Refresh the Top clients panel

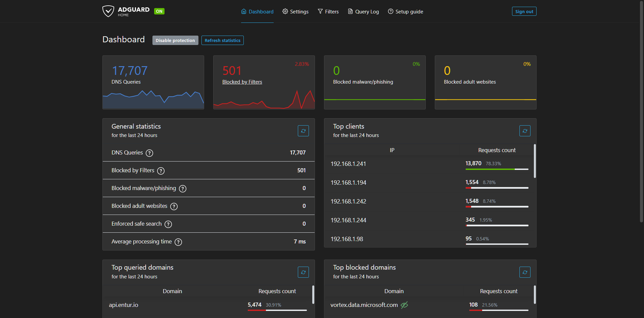(x=524, y=131)
